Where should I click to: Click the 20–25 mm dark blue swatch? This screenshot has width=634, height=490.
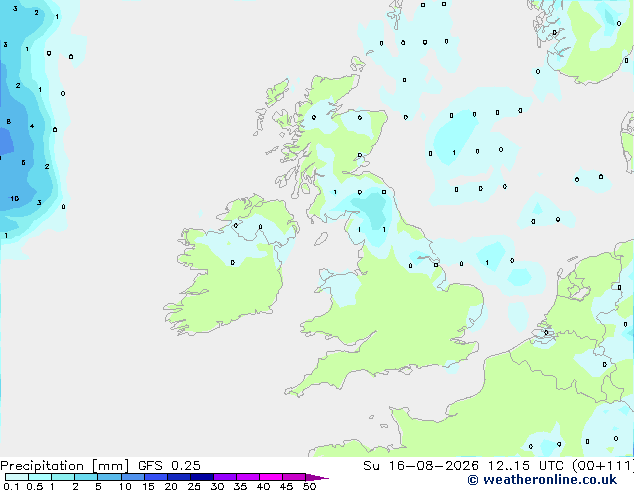click(x=178, y=477)
